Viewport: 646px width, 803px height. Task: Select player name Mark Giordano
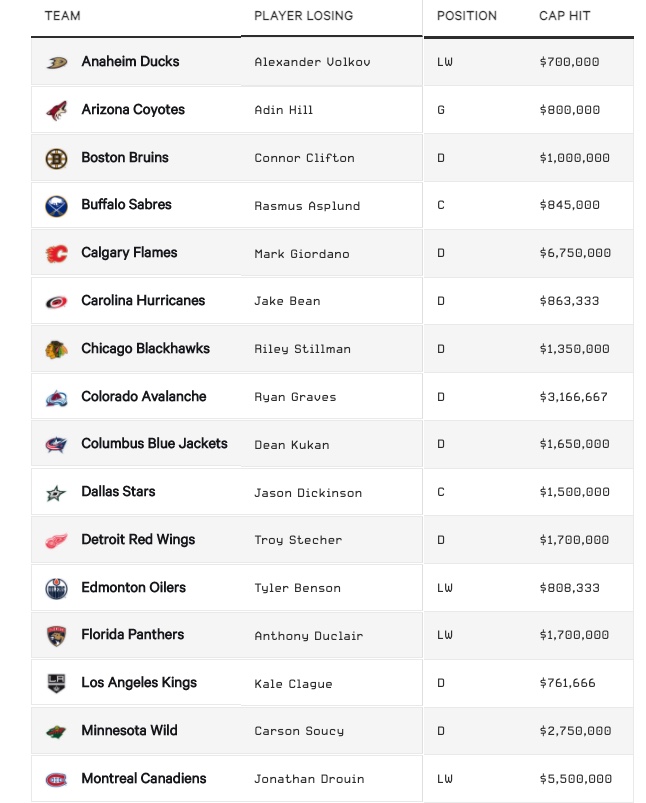(302, 254)
